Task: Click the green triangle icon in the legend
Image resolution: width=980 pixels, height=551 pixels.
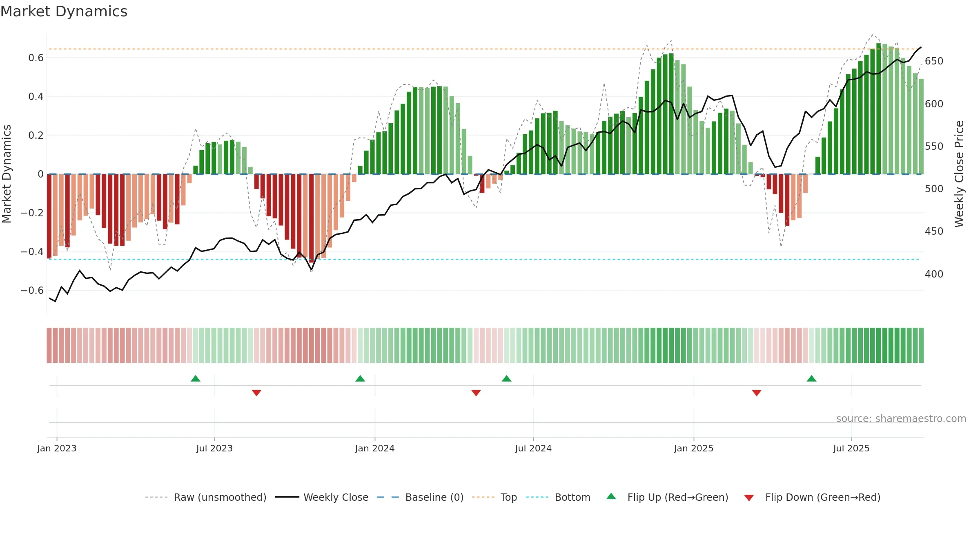Action: 611,496
